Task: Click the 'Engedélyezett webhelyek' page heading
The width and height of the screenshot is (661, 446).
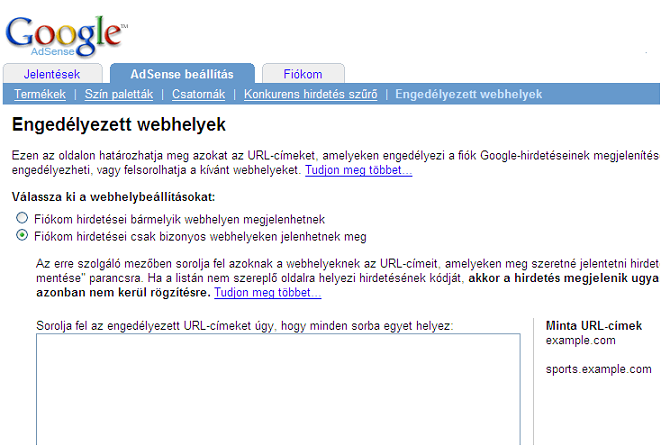Action: [119, 125]
